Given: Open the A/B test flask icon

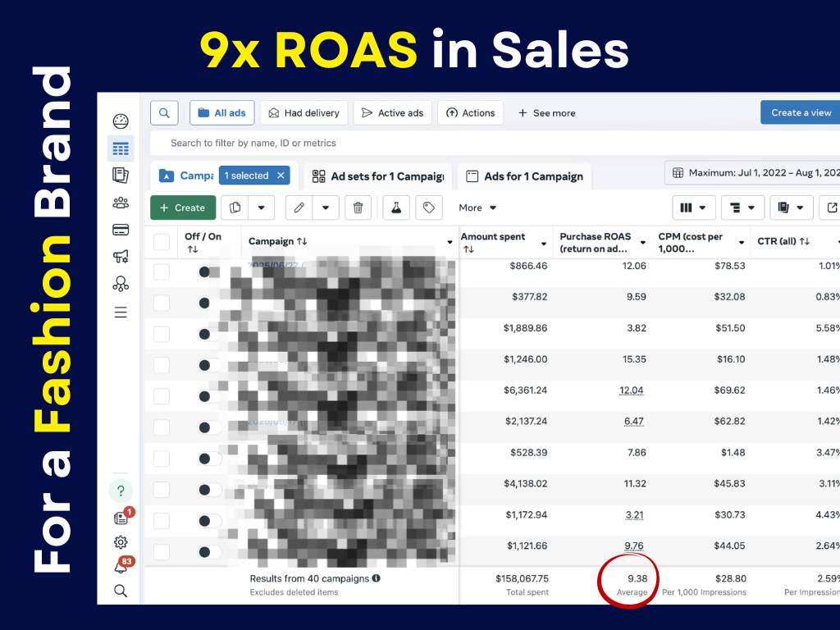Looking at the screenshot, I should click(395, 208).
